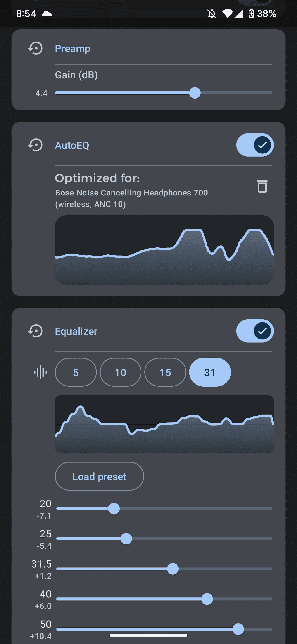This screenshot has width=297, height=644.
Task: Tap the AutoEQ frequency response graph
Action: coord(164,250)
